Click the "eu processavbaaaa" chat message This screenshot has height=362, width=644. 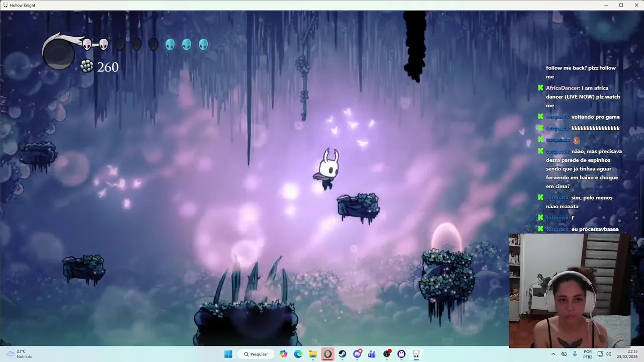coord(595,229)
